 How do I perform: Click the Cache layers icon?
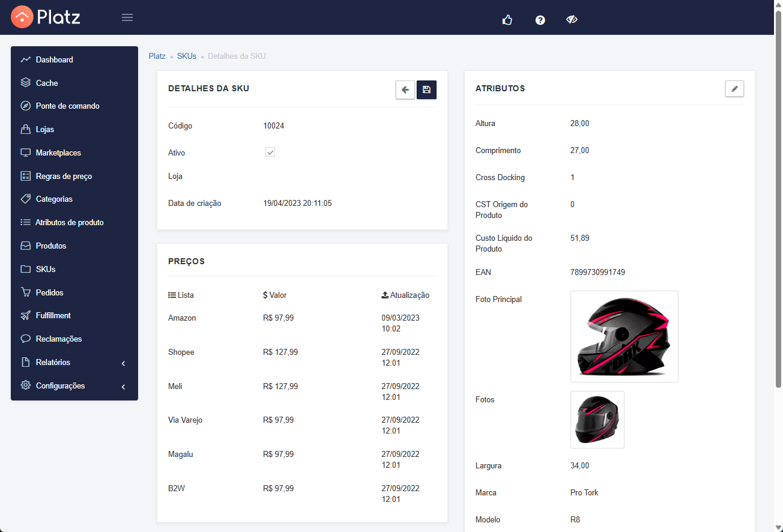click(25, 83)
